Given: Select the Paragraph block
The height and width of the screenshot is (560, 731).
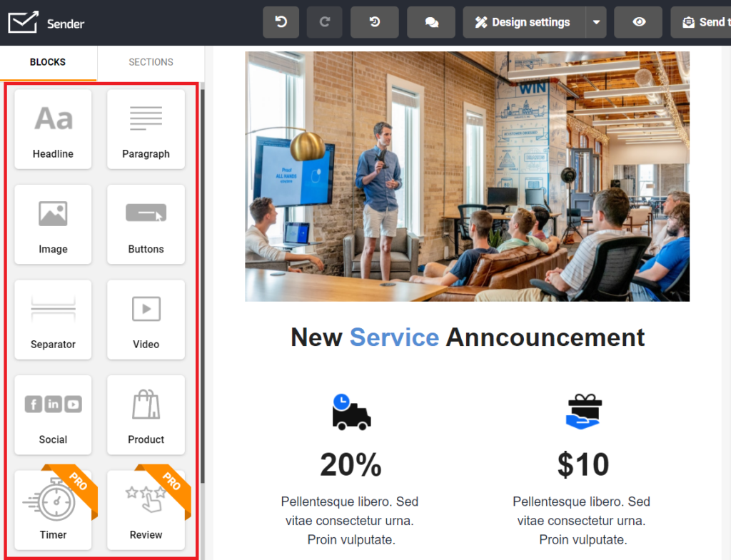Looking at the screenshot, I should [x=146, y=129].
